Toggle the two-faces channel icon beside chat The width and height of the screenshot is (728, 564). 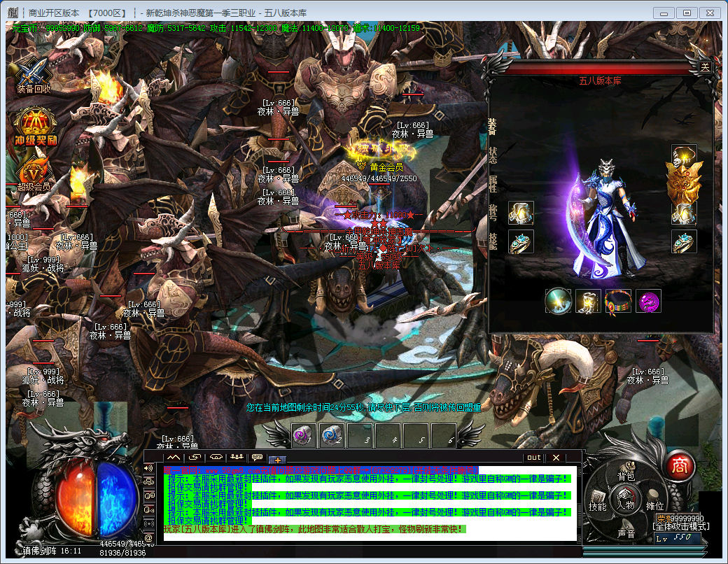149,495
